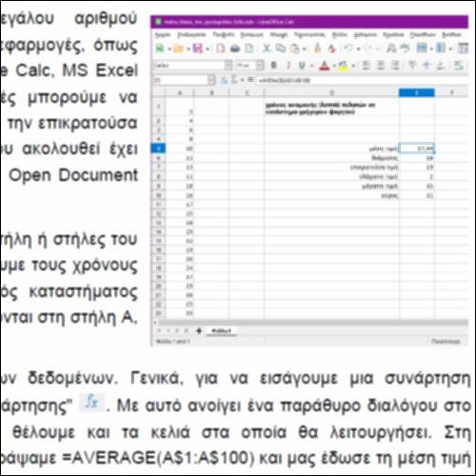Open the Αρχείο (File) menu
The image size is (476, 476).
pyautogui.click(x=163, y=34)
